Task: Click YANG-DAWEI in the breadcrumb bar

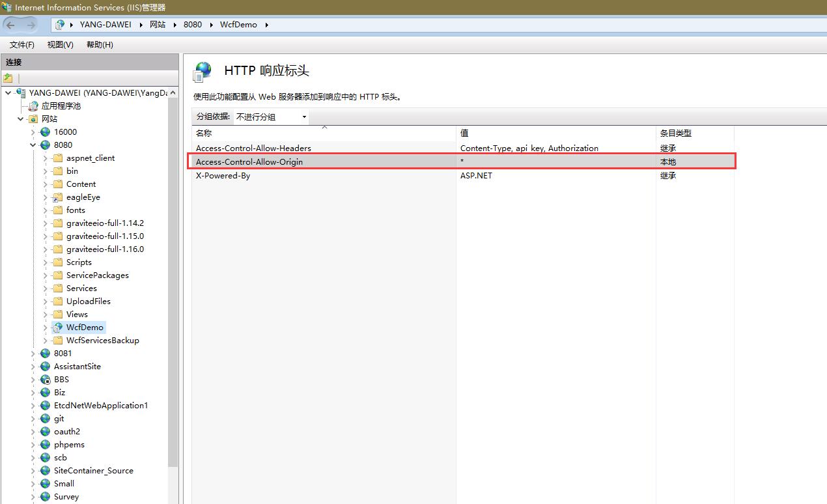Action: coord(105,24)
